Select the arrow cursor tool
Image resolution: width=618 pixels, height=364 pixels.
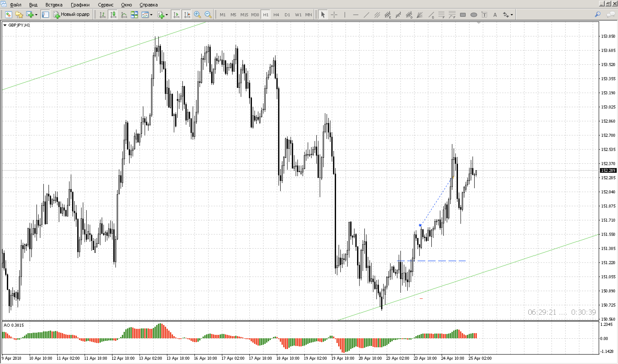pos(323,15)
